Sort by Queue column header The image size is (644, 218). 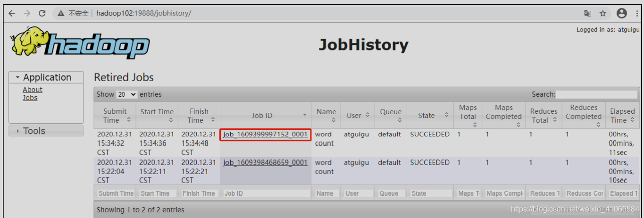click(x=391, y=116)
